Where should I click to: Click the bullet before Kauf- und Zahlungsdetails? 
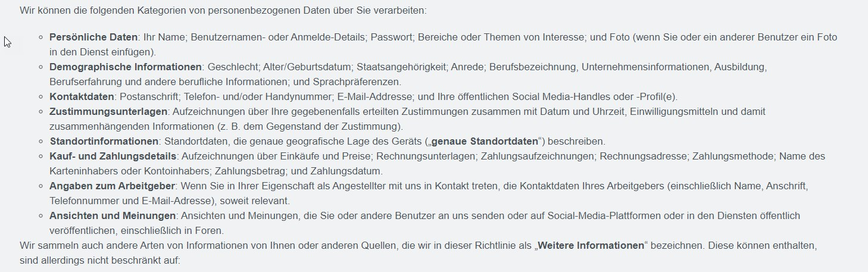click(x=40, y=157)
